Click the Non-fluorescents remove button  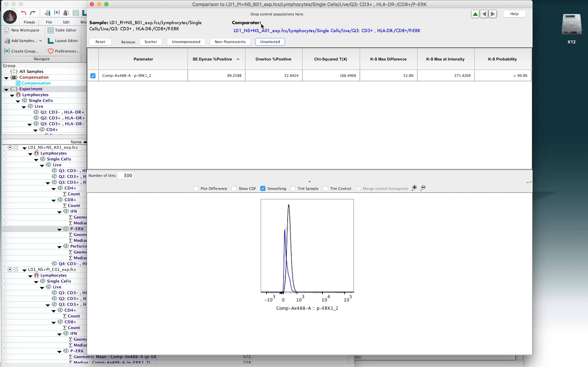coord(230,42)
